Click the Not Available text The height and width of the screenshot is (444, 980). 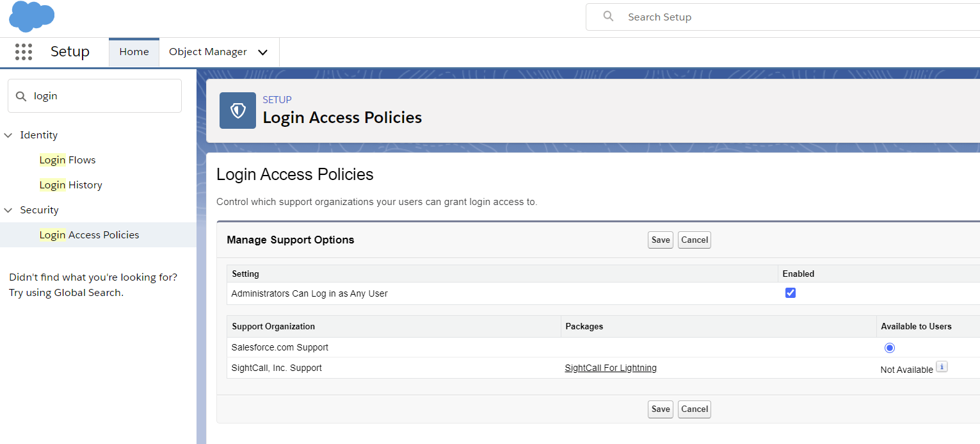(907, 370)
